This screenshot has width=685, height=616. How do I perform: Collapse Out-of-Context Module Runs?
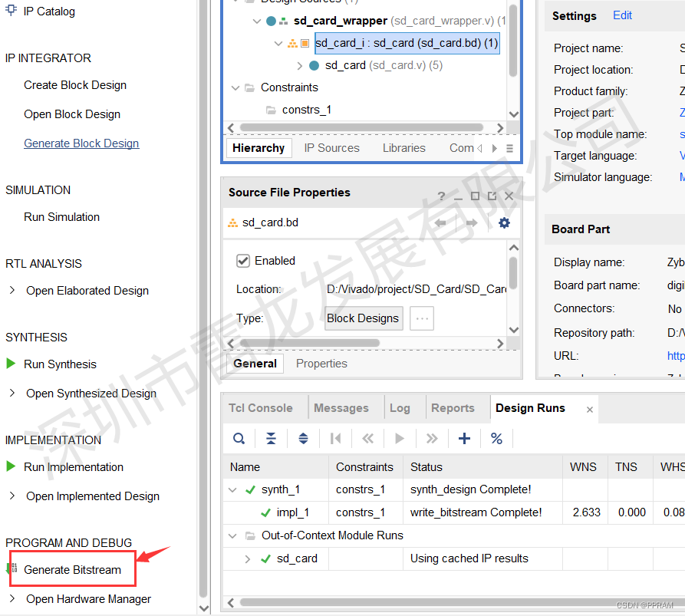233,535
